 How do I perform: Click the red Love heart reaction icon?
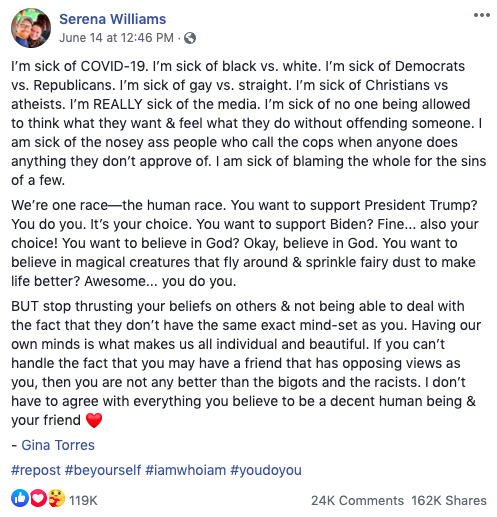coord(38,498)
